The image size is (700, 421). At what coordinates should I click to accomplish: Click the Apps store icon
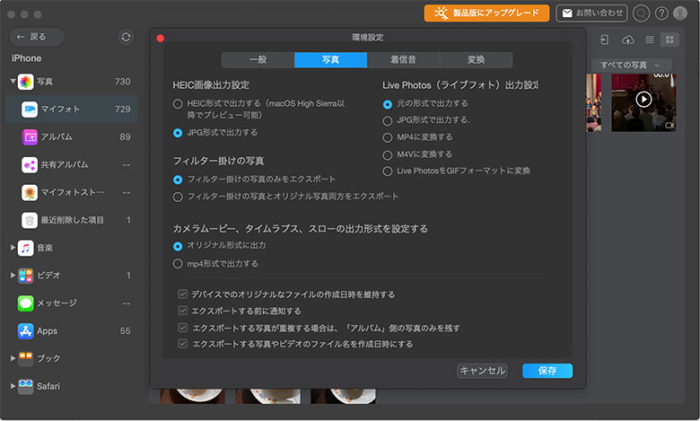tap(25, 331)
